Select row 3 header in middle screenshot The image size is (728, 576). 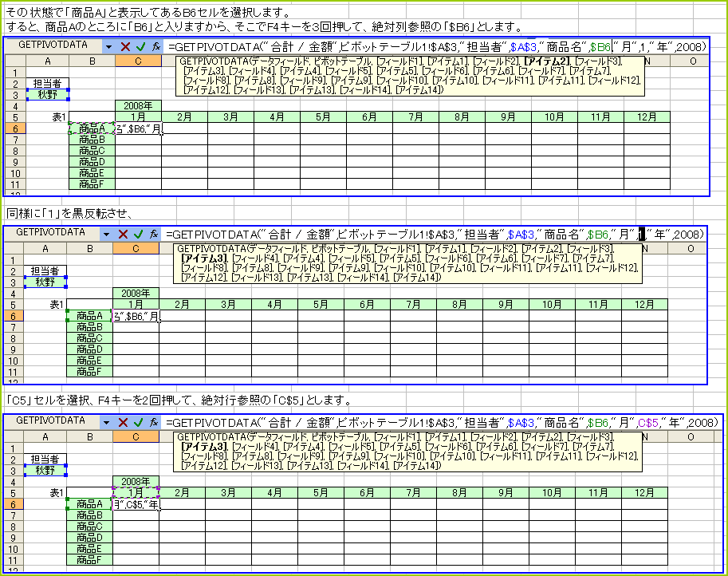[13, 282]
